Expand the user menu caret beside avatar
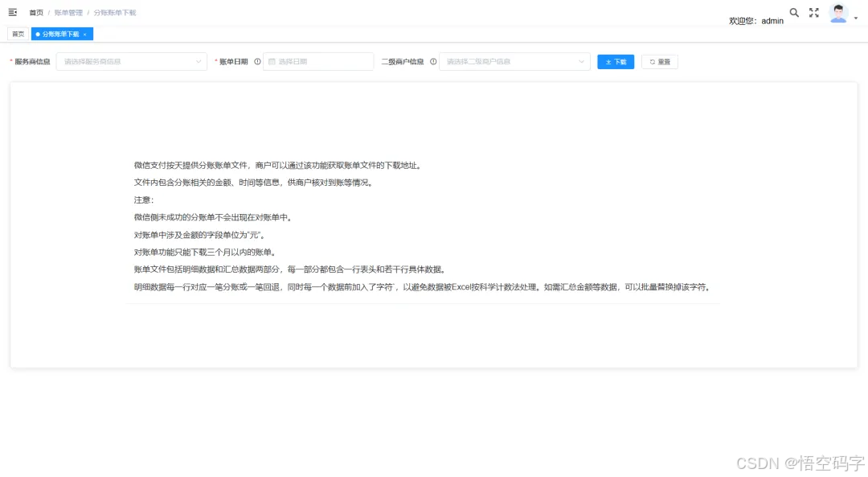Image resolution: width=868 pixels, height=477 pixels. [x=856, y=18]
